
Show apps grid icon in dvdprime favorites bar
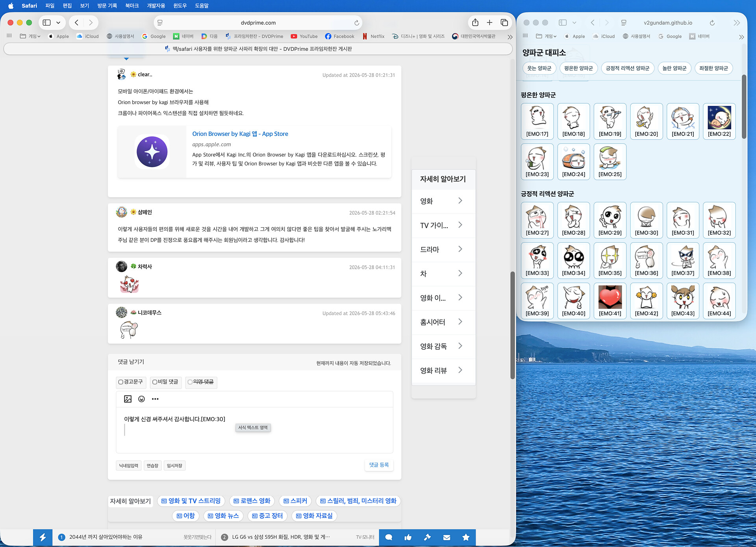pyautogui.click(x=9, y=36)
